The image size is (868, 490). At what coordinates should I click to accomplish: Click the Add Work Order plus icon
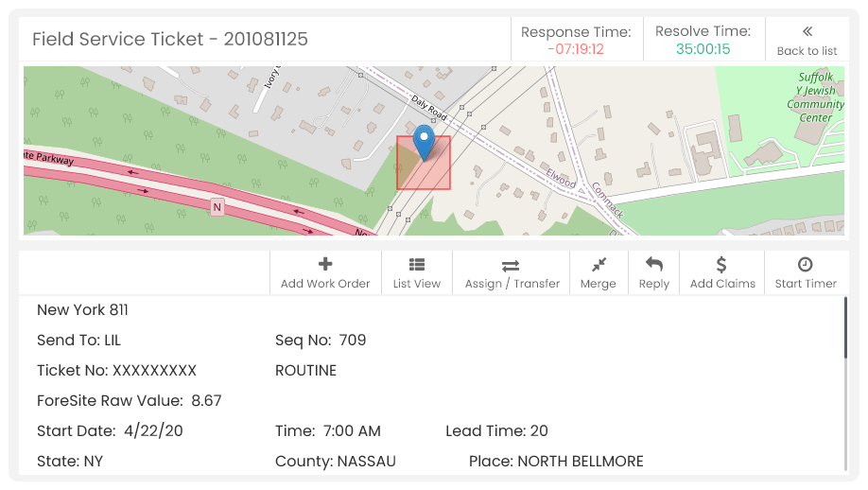coord(325,264)
